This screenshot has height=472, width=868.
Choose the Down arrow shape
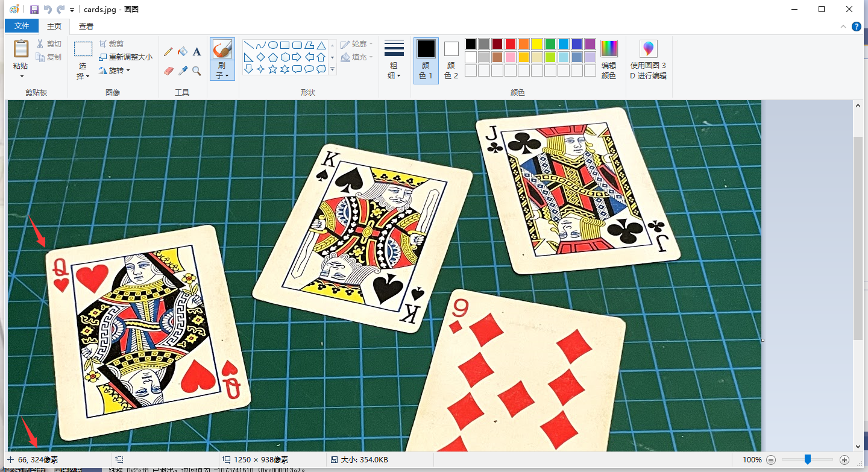[x=248, y=69]
